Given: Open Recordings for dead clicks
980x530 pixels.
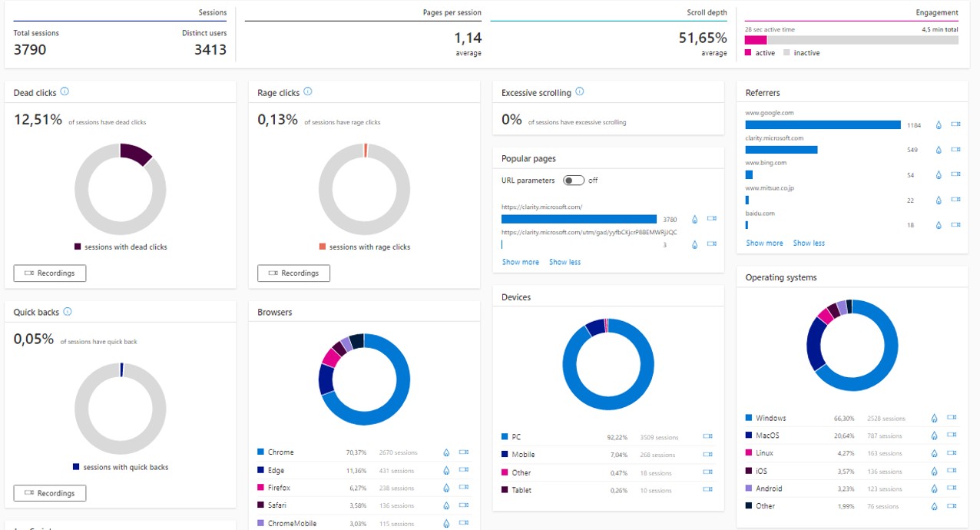Looking at the screenshot, I should pos(50,273).
